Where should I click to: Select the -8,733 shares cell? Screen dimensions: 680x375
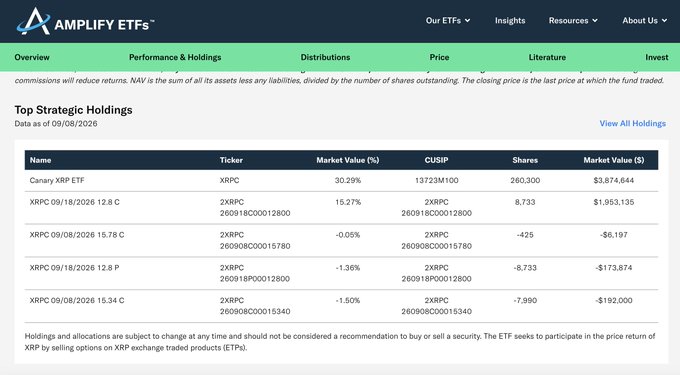(x=525, y=268)
